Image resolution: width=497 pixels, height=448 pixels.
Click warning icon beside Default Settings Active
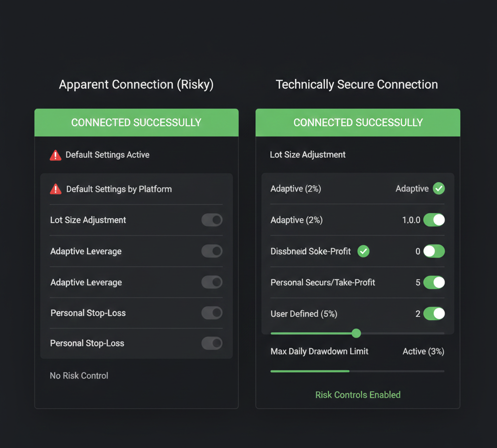point(56,155)
